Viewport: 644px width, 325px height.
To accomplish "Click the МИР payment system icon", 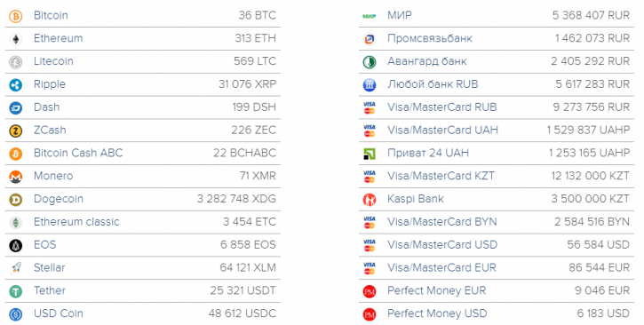I will [370, 16].
